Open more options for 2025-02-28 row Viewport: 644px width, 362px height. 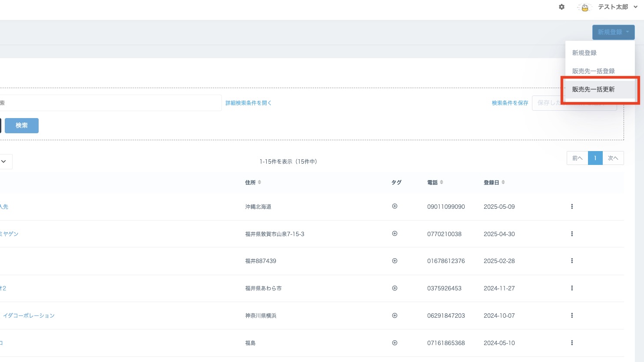(x=571, y=261)
